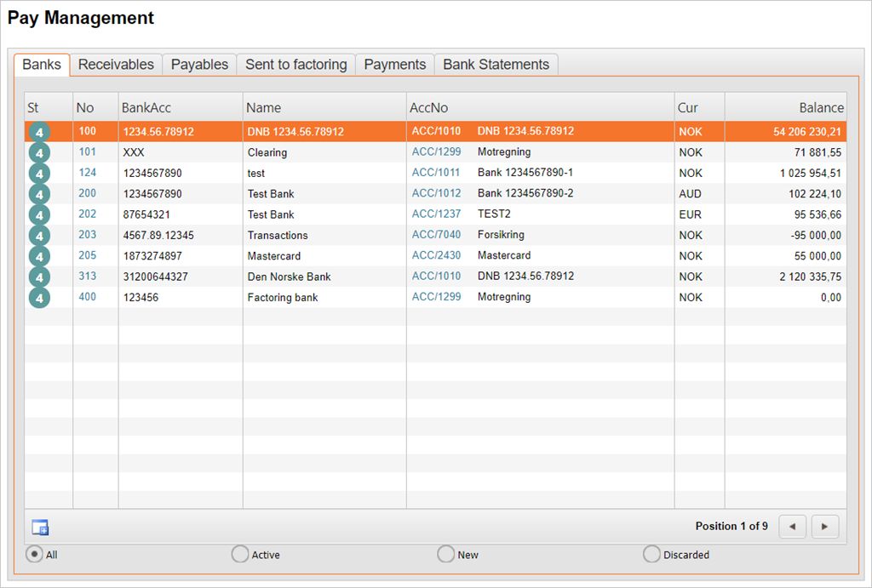Click status icon for bank 101 Clearing

coord(39,153)
